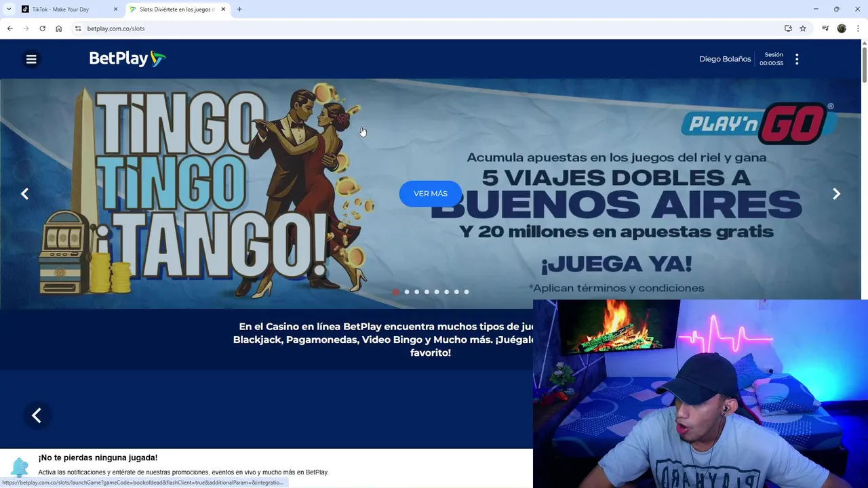Image resolution: width=868 pixels, height=488 pixels.
Task: Go back in the browser
Action: [x=9, y=28]
